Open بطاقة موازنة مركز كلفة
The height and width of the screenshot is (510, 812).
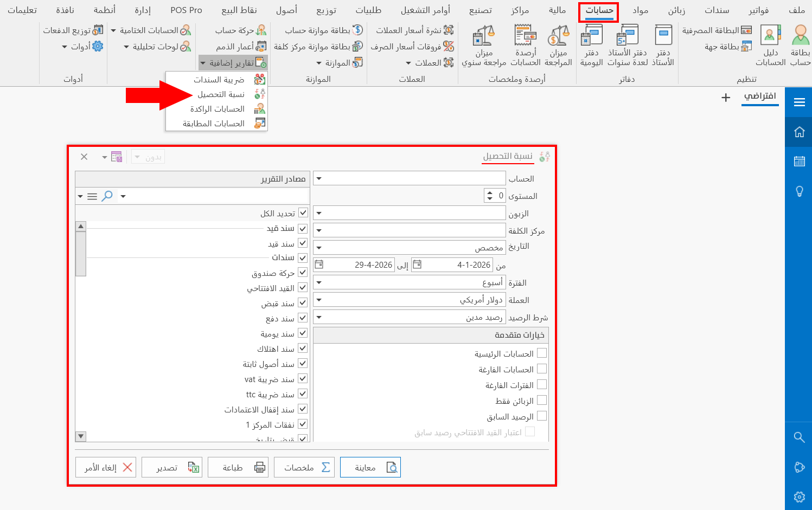click(x=318, y=47)
